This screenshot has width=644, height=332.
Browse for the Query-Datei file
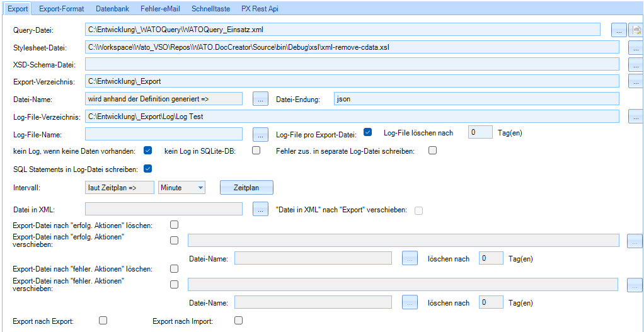pyautogui.click(x=619, y=30)
